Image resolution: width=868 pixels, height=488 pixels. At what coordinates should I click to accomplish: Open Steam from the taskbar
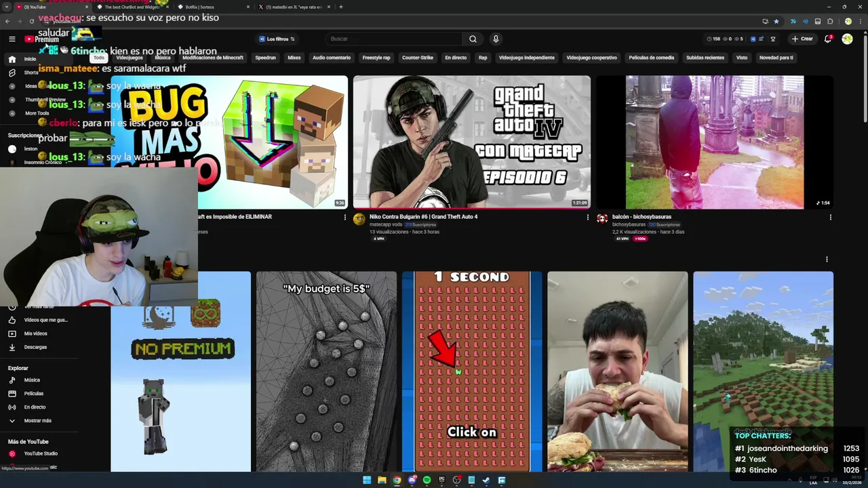(486, 480)
